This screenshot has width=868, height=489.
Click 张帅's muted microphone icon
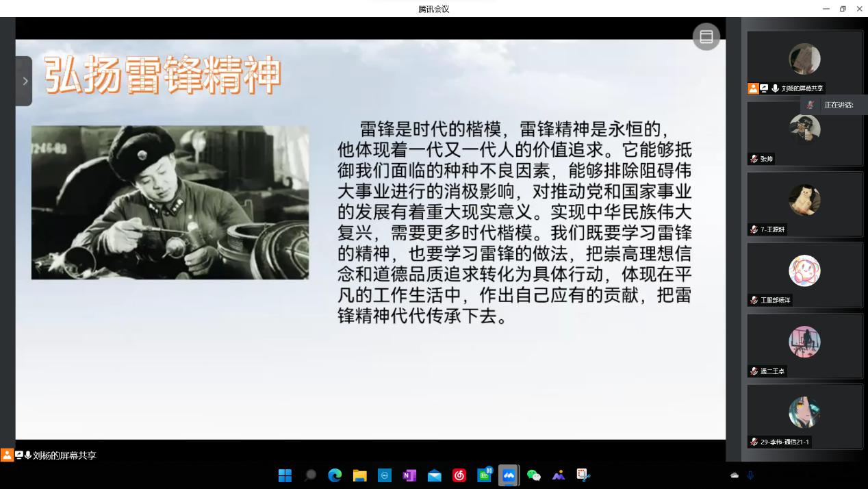tap(754, 159)
